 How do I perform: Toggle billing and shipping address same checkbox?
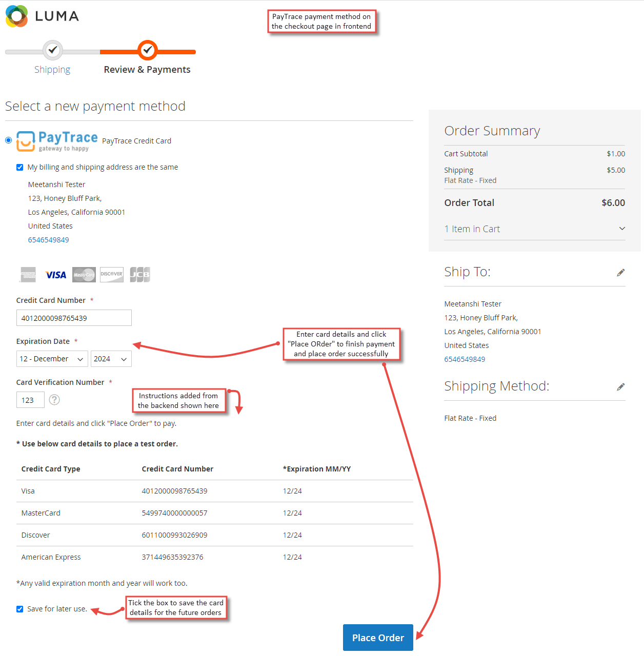point(20,167)
